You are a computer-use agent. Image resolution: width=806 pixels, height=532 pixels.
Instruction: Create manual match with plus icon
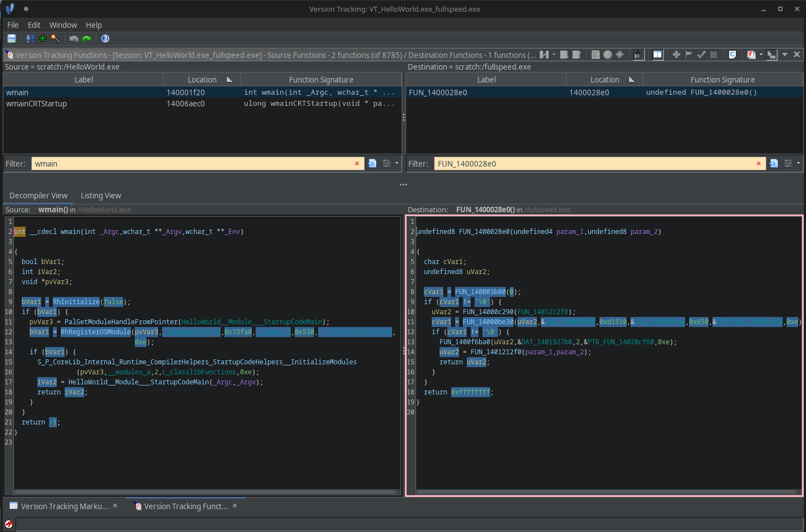tap(676, 55)
